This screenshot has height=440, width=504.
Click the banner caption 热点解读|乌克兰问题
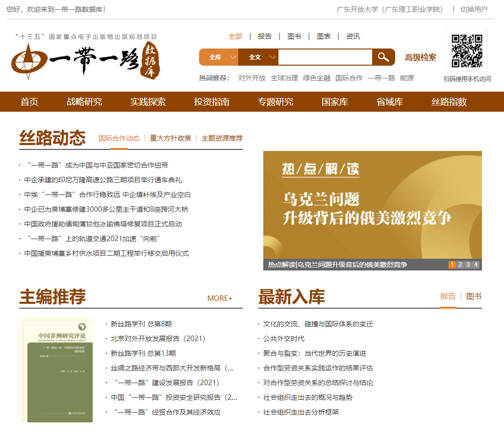click(337, 265)
